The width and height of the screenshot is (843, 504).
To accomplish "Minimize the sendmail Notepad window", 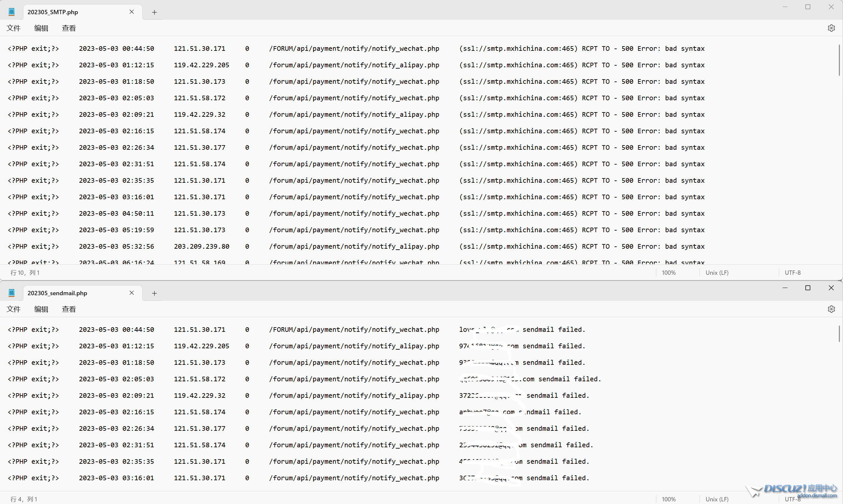I will 785,288.
